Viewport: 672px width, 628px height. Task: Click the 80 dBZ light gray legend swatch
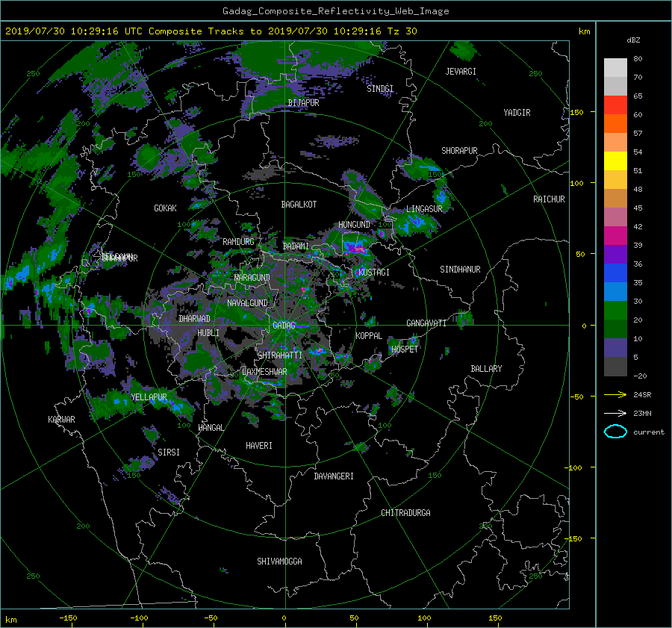[x=615, y=68]
